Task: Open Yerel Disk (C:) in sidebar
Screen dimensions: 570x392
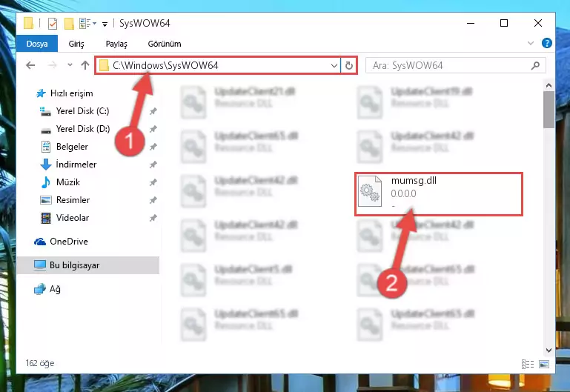Action: point(82,111)
